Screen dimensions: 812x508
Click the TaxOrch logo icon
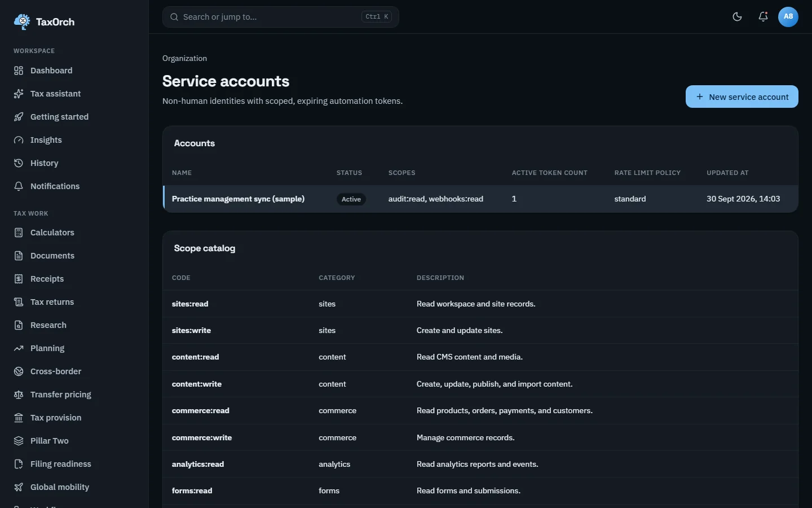(22, 21)
